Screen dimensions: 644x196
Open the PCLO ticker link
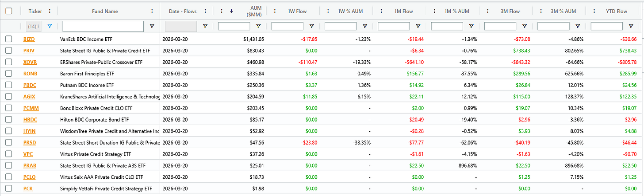point(30,177)
